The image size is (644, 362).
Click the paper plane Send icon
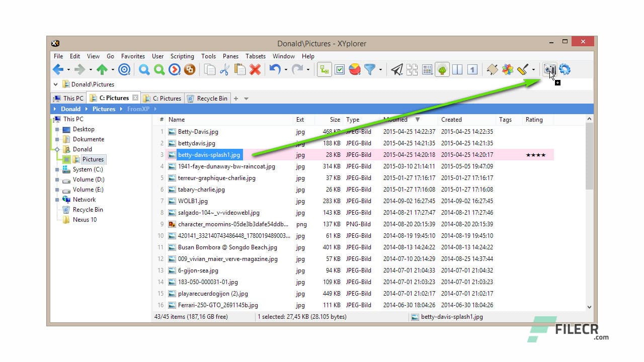click(397, 70)
